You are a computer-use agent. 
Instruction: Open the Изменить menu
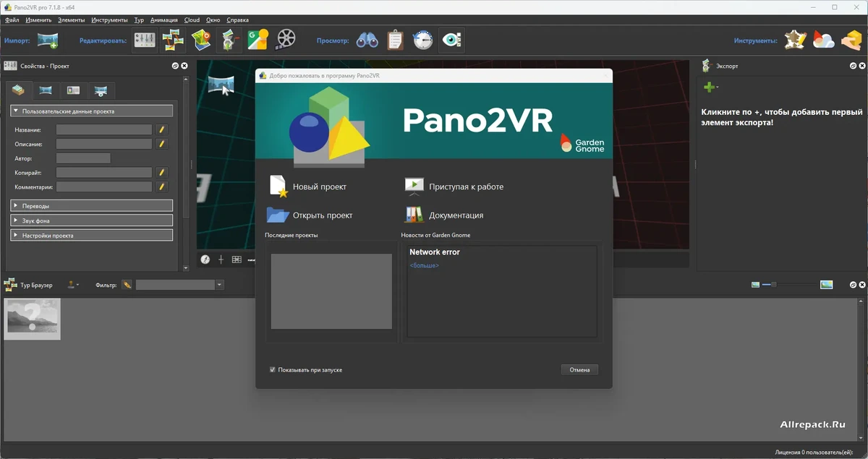pos(38,20)
